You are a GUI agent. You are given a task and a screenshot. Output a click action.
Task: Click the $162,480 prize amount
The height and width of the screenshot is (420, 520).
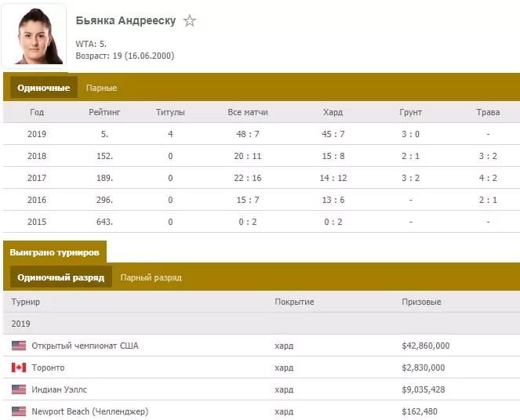pyautogui.click(x=420, y=411)
